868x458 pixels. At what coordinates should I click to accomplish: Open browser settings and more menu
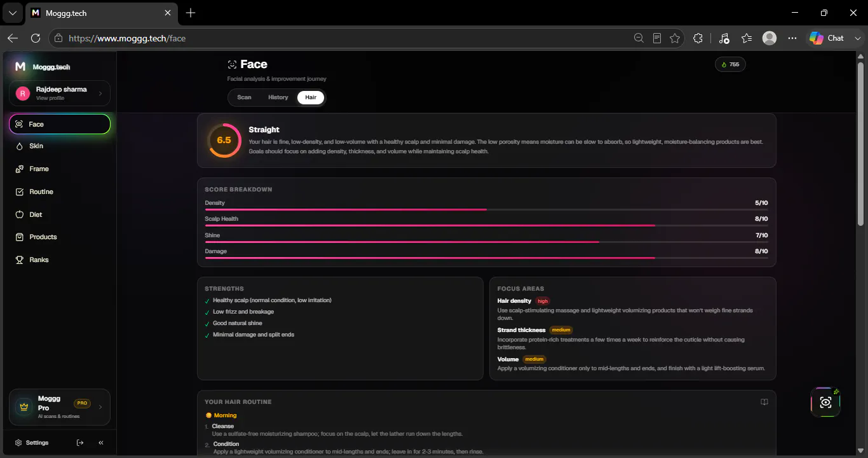[792, 38]
